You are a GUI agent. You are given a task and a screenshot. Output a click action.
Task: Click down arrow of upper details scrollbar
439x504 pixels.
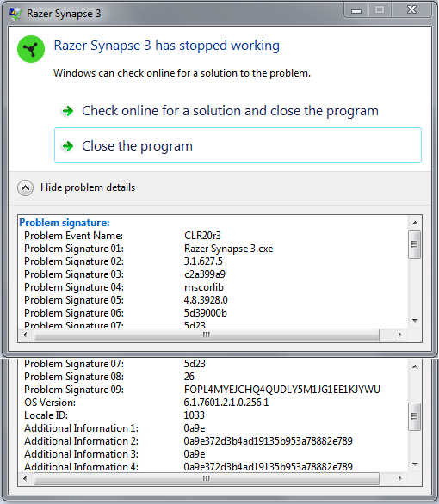[x=415, y=321]
